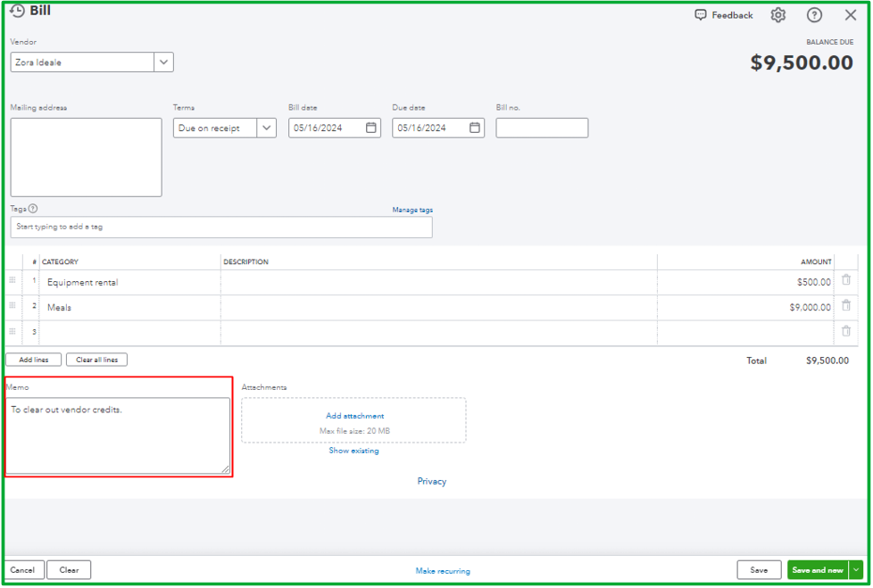Screen dimensions: 873x588
Task: Grab the drag handle of line 2
Action: coord(12,305)
